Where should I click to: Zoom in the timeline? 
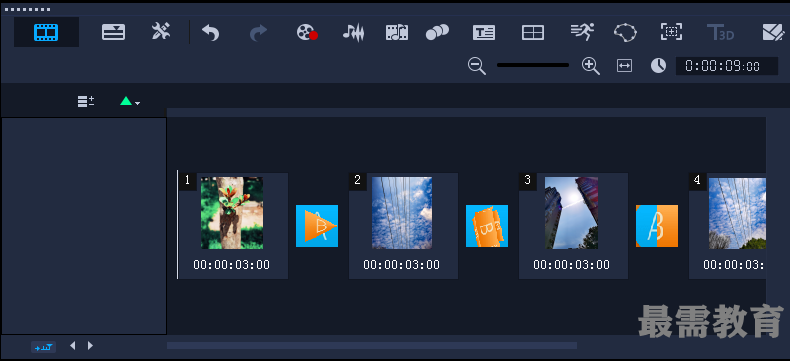pos(591,66)
